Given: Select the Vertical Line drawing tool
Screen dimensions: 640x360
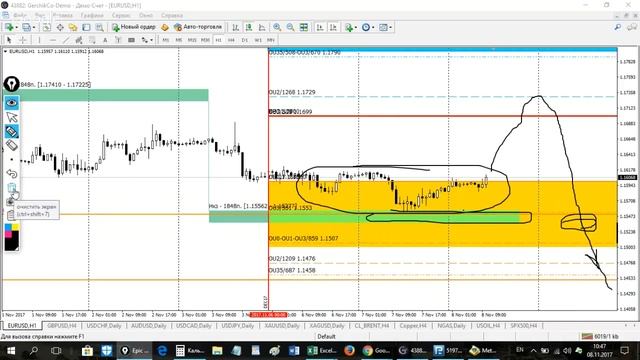Looking at the screenshot, I should pyautogui.click(x=39, y=40).
